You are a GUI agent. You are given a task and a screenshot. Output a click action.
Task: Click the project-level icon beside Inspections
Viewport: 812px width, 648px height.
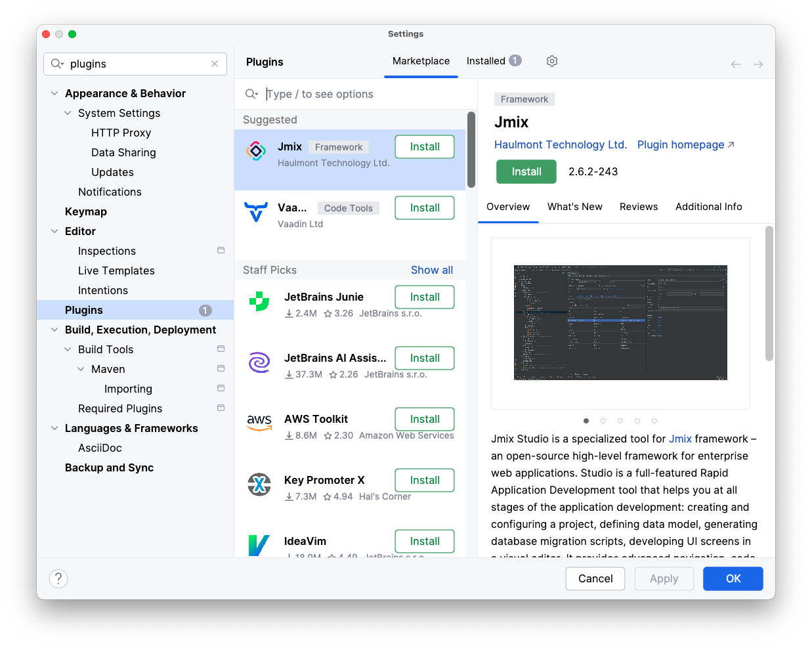221,250
